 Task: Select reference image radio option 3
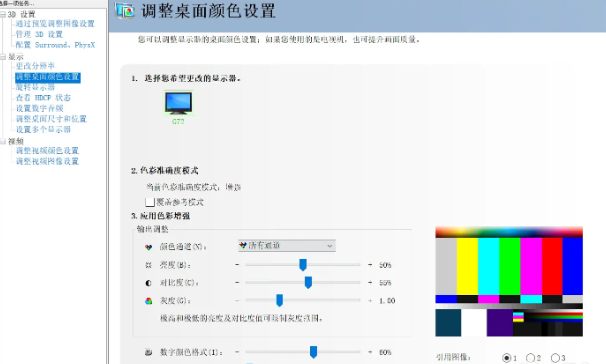(x=555, y=358)
